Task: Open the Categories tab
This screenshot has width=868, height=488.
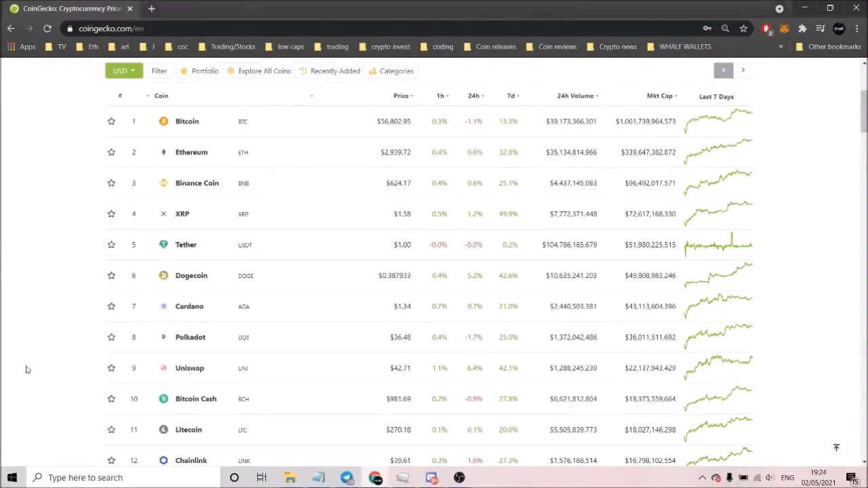Action: [391, 71]
